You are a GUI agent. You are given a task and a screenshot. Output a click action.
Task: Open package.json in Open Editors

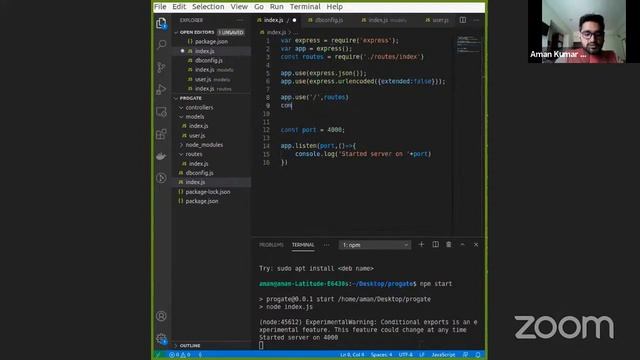(211, 42)
